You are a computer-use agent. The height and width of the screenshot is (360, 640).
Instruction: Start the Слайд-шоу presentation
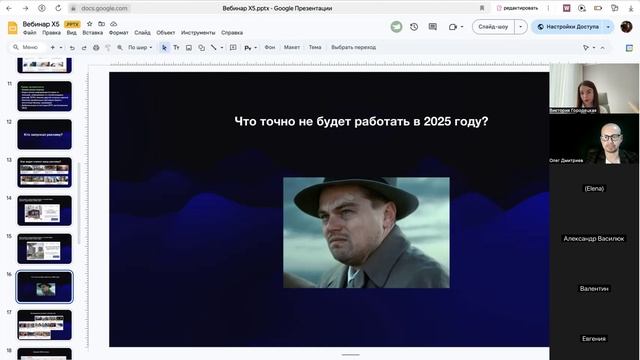(493, 27)
